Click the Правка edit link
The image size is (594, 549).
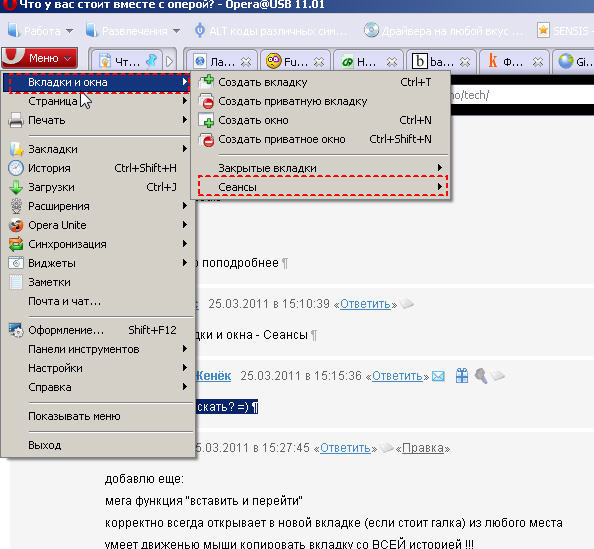[423, 448]
